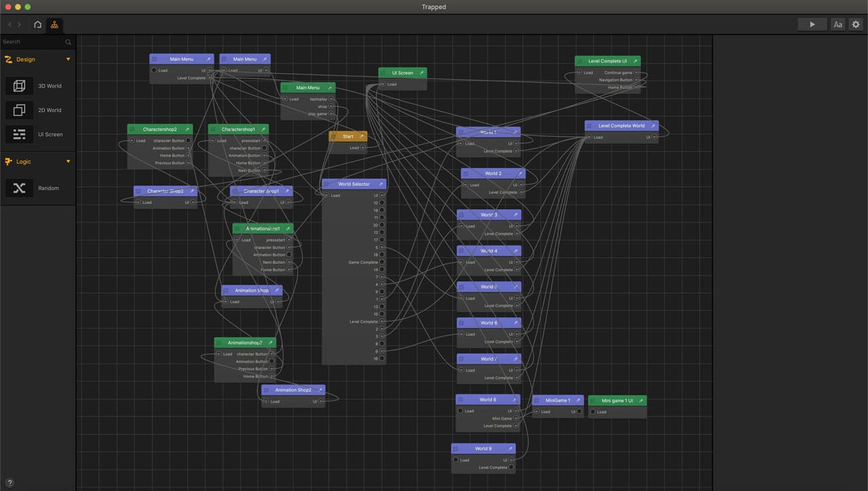Viewport: 868px width, 491px height.
Task: Select the Level Complete World node header
Action: click(622, 125)
